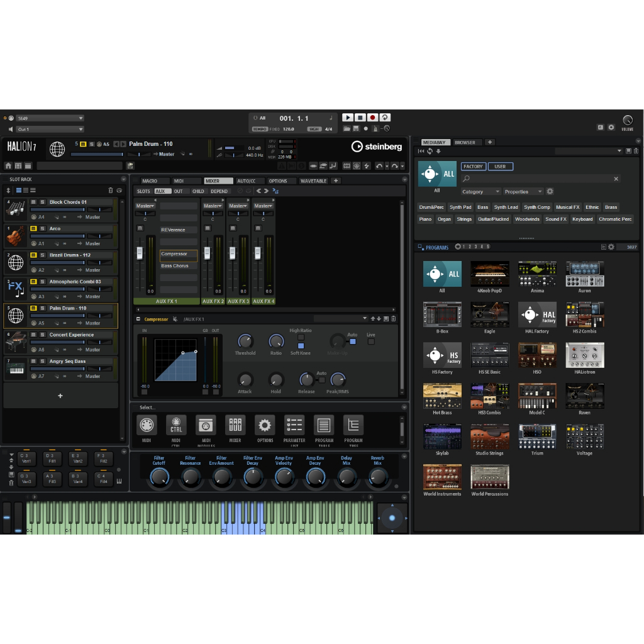Click the transport Play button

[347, 118]
